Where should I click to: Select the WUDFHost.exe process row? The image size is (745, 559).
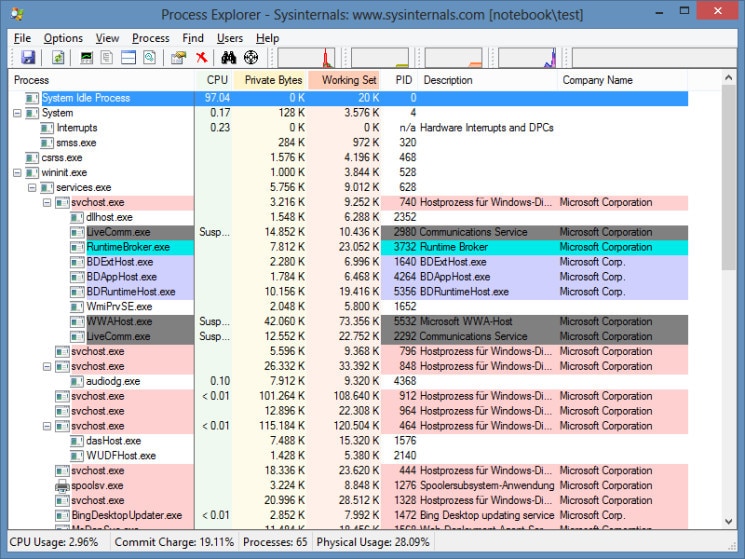pos(348,456)
